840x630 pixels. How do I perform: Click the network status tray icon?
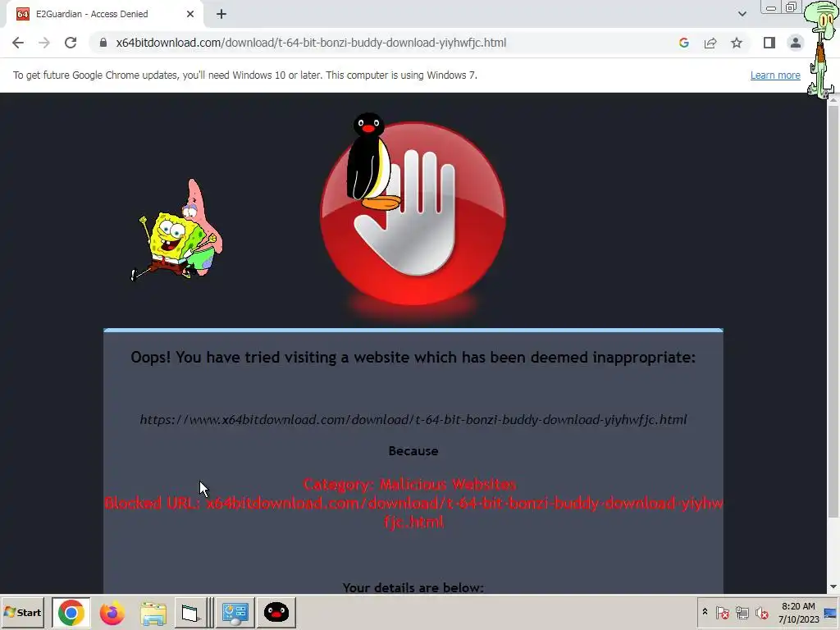pyautogui.click(x=742, y=612)
